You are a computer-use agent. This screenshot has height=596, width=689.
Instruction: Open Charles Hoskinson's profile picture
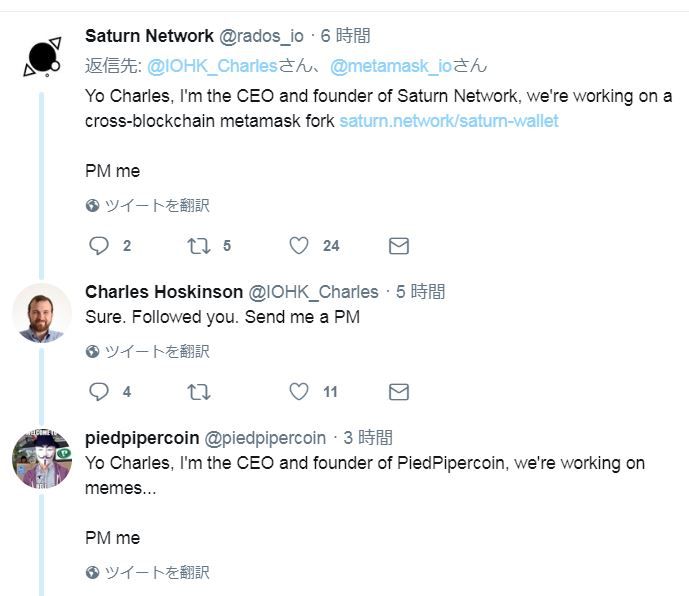(41, 313)
